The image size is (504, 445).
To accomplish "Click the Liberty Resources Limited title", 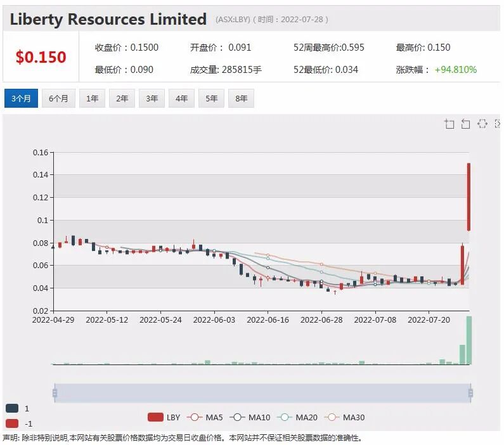I will click(x=108, y=19).
